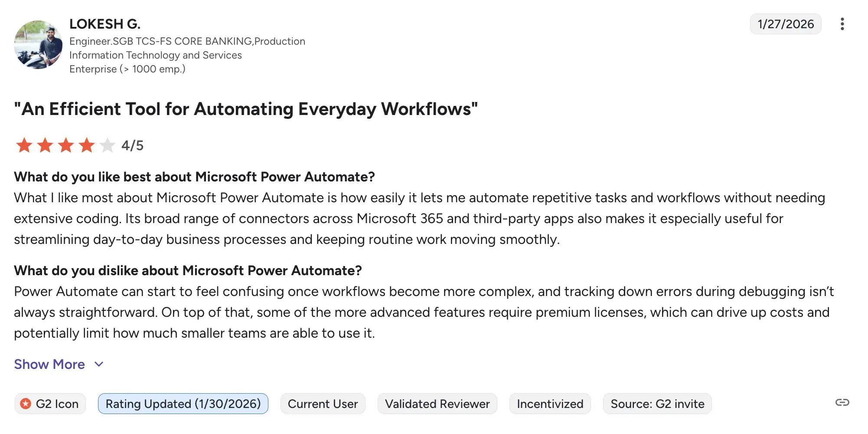Open the review title link
This screenshot has width=868, height=434.
pyautogui.click(x=245, y=109)
